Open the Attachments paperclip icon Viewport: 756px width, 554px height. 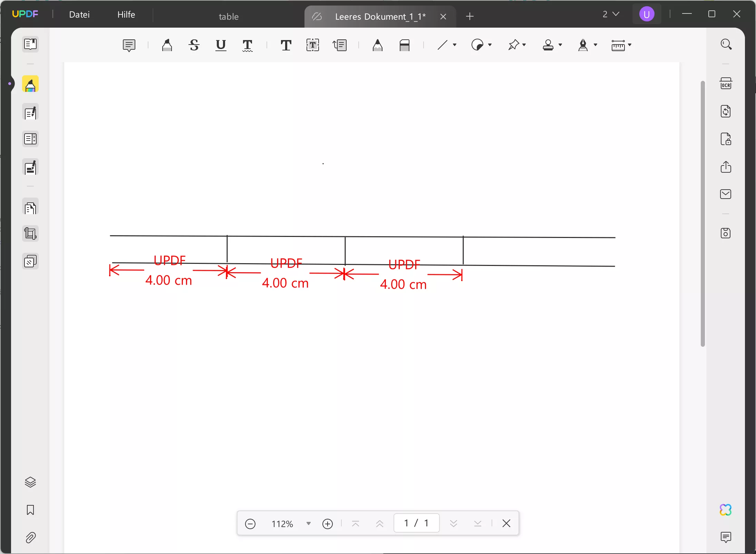coord(30,537)
